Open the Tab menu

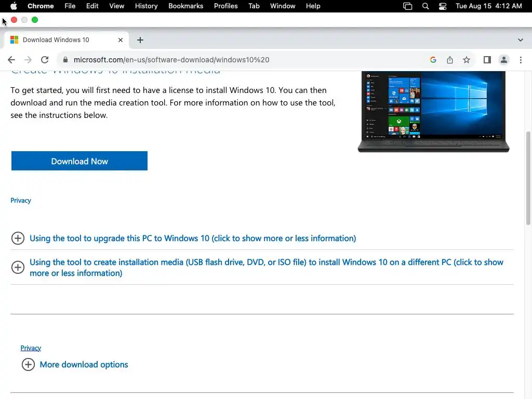pyautogui.click(x=254, y=6)
